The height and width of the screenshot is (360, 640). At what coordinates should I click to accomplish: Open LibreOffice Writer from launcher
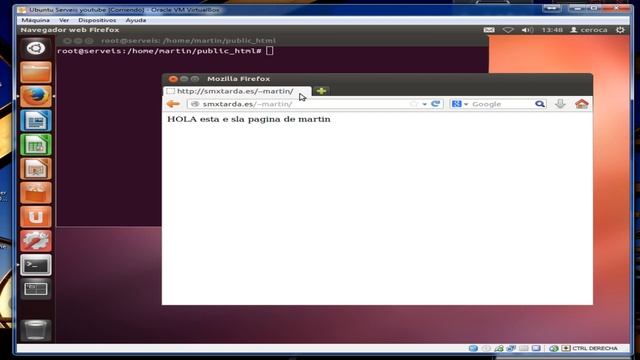(x=36, y=120)
